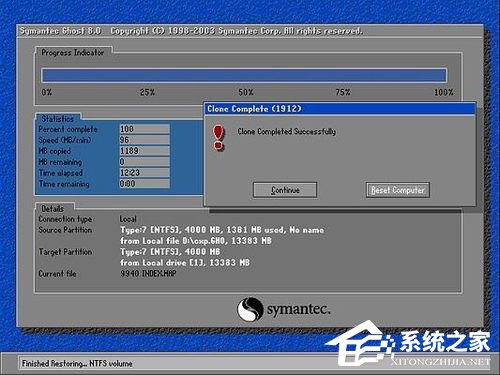Screen dimensions: 500x375
Task: Click the Symantec yin-yang logo icon
Action: coord(250,309)
